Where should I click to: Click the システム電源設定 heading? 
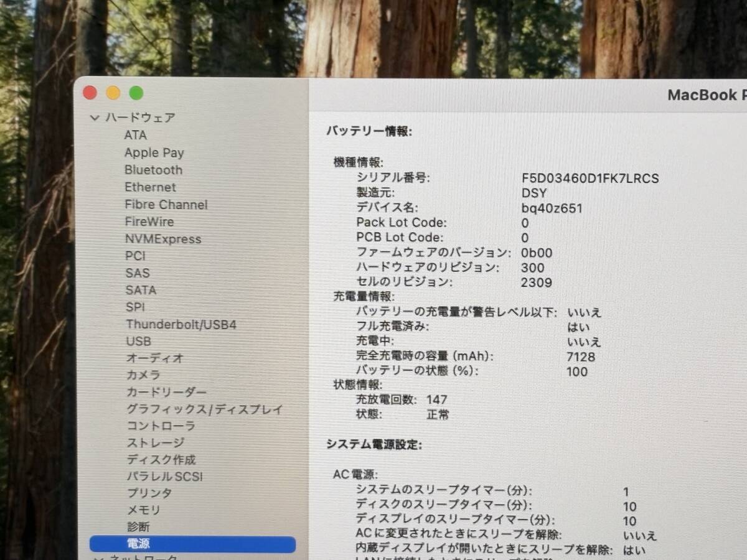(x=374, y=444)
